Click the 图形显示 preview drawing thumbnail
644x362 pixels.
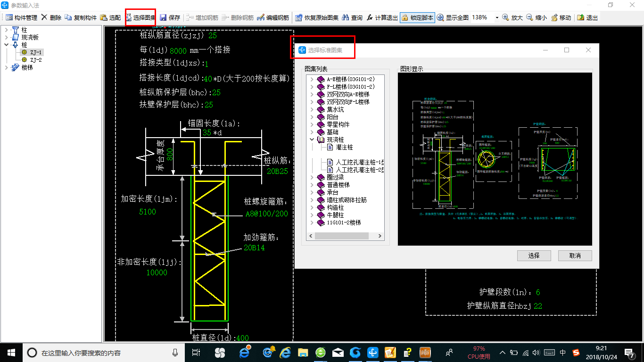coord(495,159)
